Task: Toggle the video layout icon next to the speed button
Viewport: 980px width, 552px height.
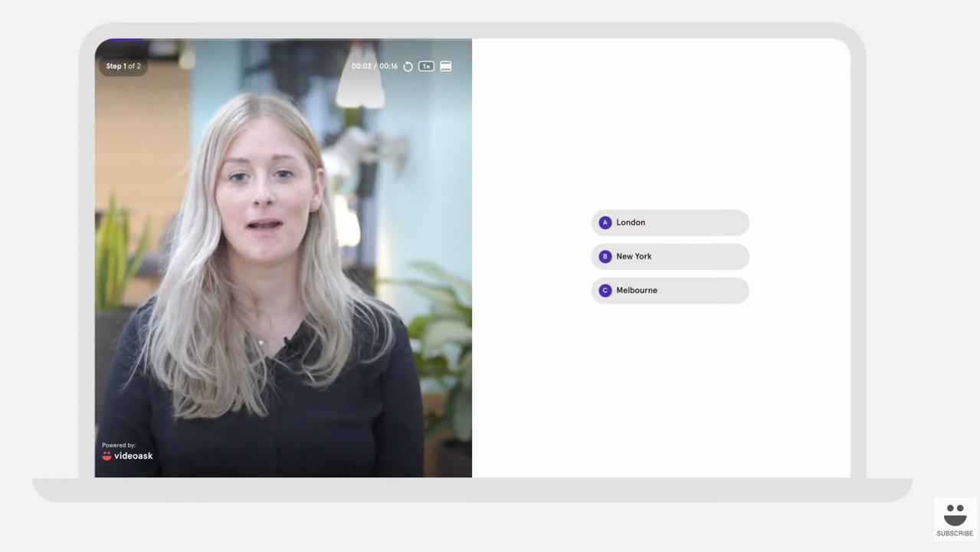Action: point(446,67)
